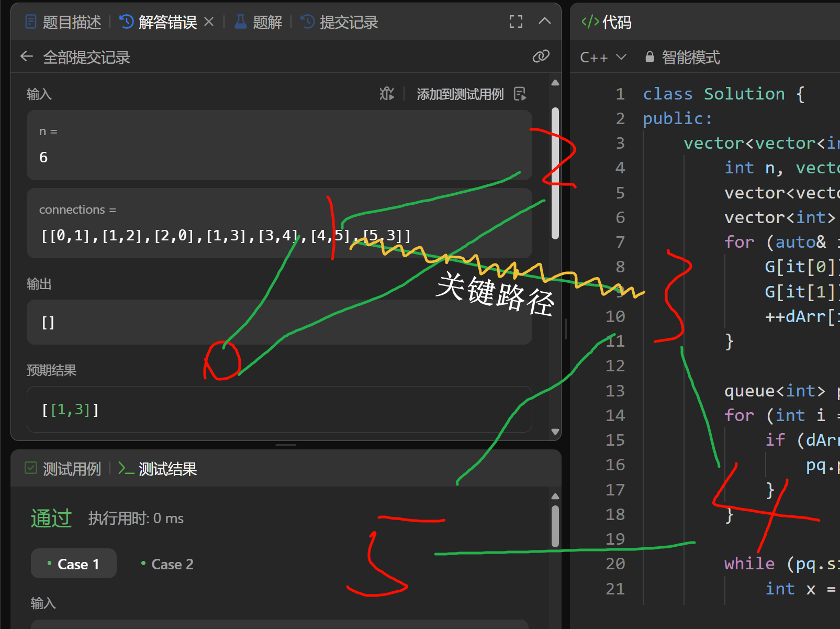This screenshot has width=840, height=629.
Task: Select Case 2 test case
Action: point(167,564)
